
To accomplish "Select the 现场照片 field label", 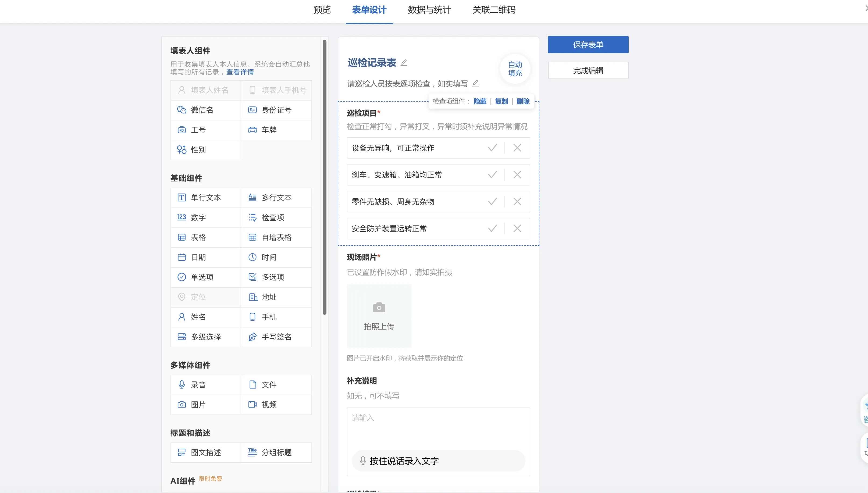I will tap(362, 257).
